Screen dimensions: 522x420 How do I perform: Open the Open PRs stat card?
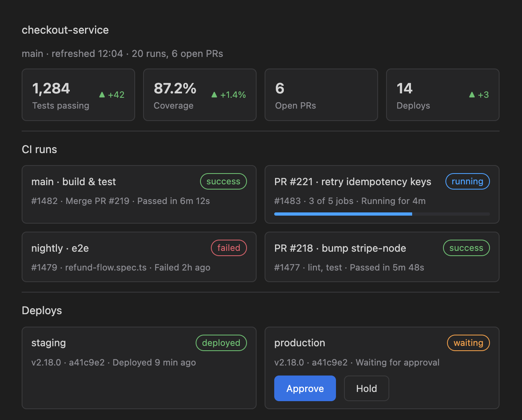(321, 95)
